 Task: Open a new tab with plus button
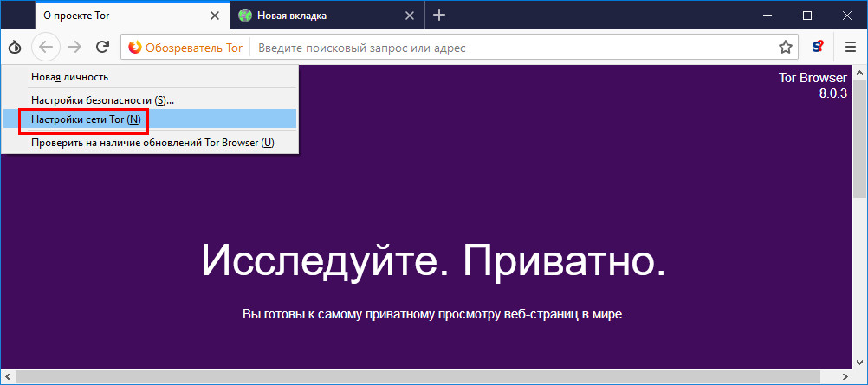pyautogui.click(x=439, y=16)
